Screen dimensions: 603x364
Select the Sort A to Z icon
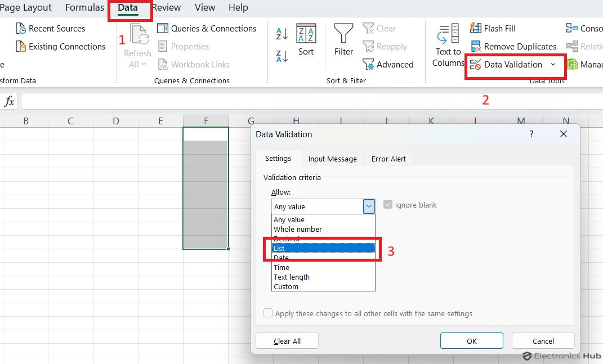[x=283, y=33]
